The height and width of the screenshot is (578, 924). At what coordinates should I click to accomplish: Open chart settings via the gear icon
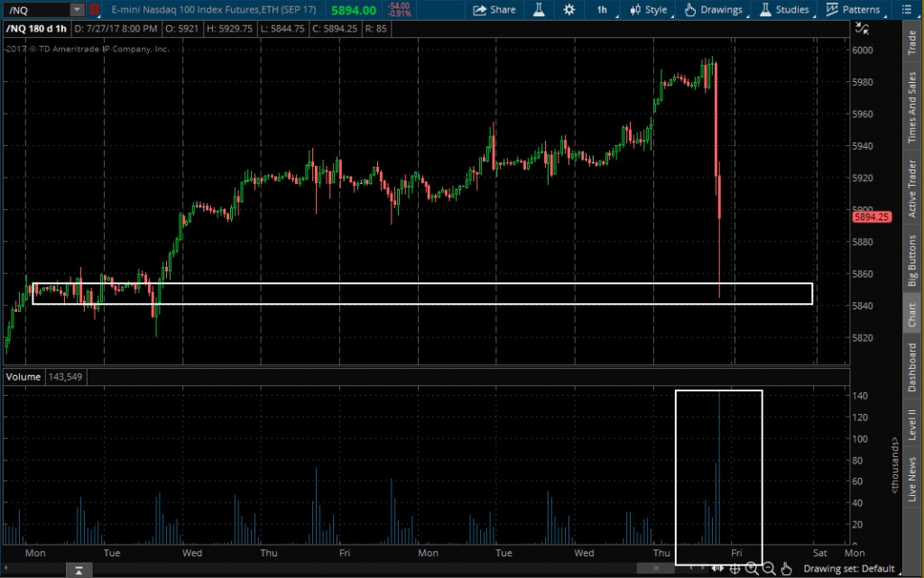[568, 10]
